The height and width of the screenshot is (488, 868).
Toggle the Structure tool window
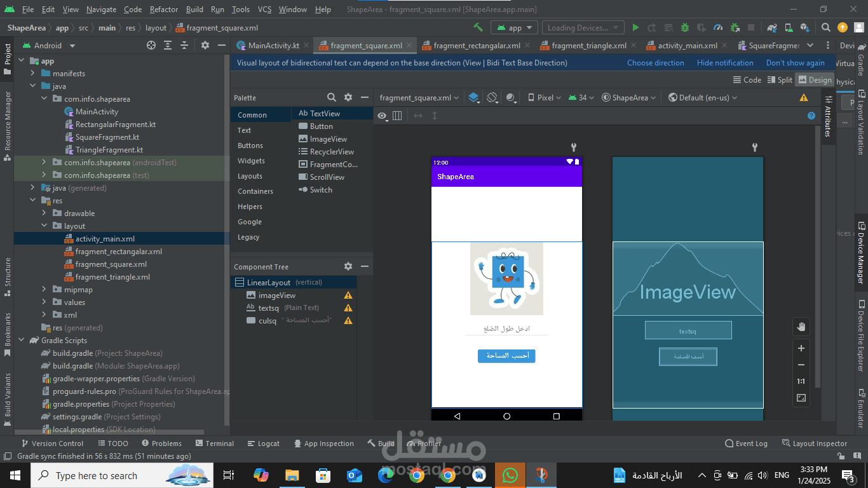(7, 277)
